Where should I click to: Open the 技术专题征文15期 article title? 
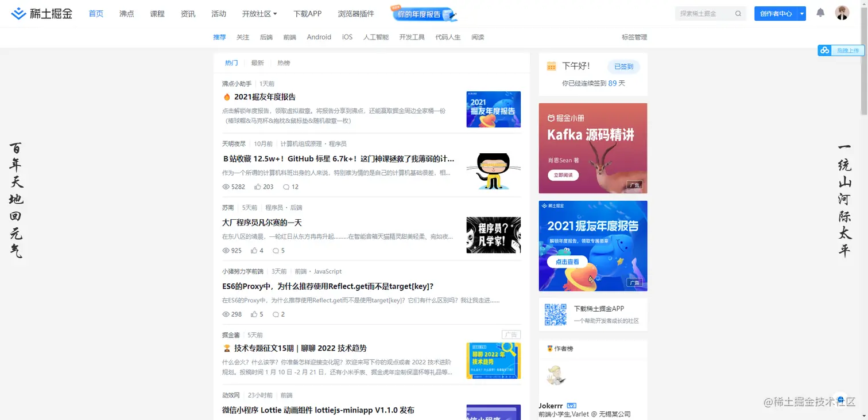[300, 348]
